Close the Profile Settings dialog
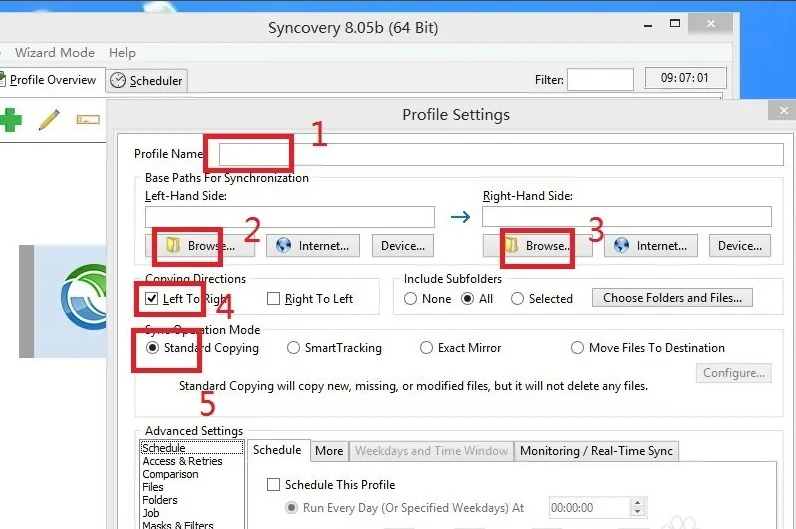The width and height of the screenshot is (796, 529). point(783,110)
